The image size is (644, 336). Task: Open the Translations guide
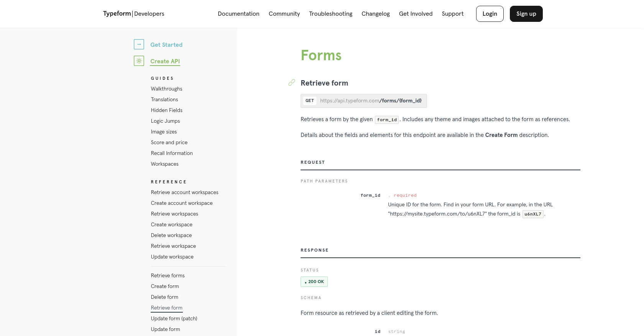pos(164,99)
